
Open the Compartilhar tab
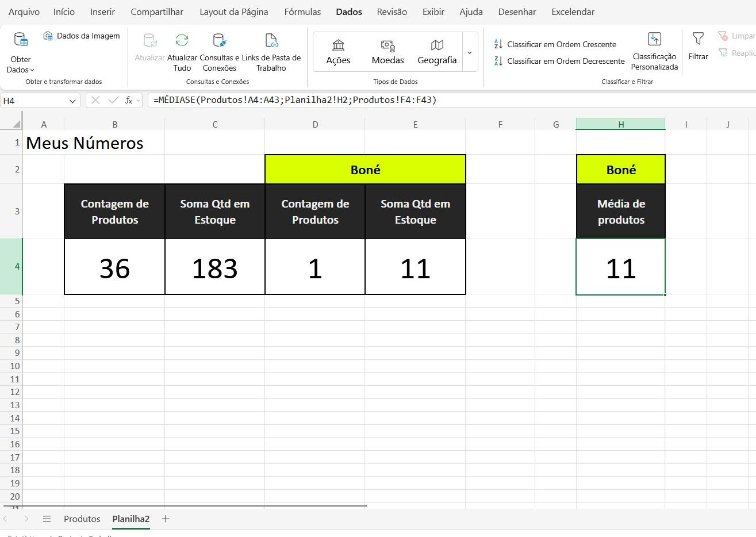click(x=157, y=11)
